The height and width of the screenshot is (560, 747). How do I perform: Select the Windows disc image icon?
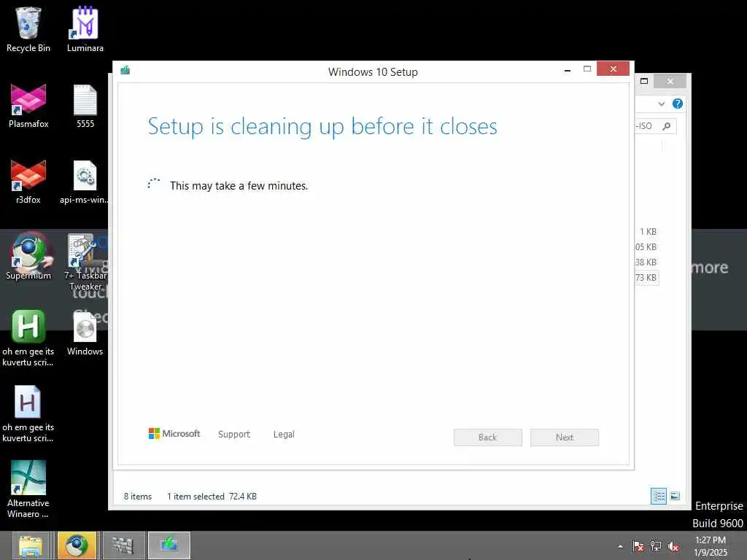85,332
